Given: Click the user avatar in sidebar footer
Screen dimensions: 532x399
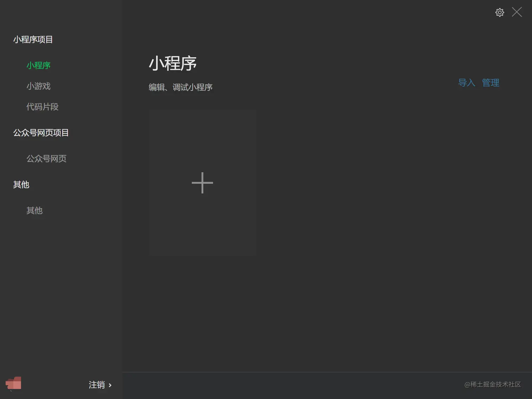Looking at the screenshot, I should point(13,383).
